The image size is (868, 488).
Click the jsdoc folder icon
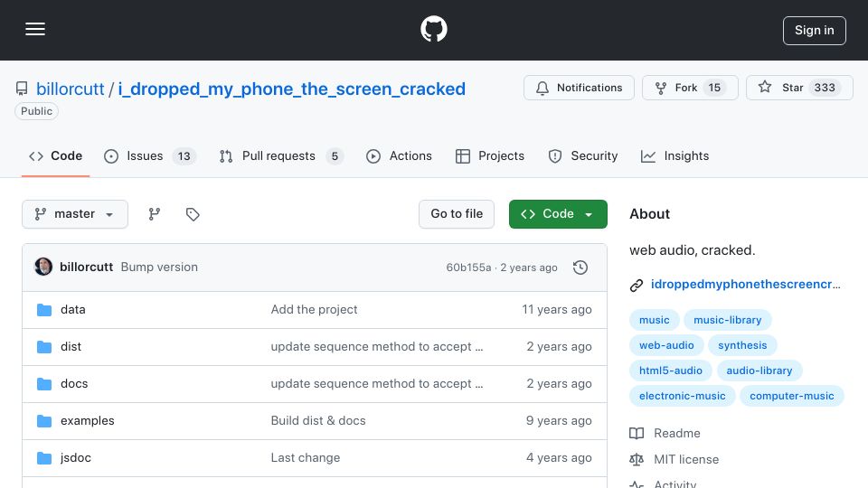click(44, 458)
